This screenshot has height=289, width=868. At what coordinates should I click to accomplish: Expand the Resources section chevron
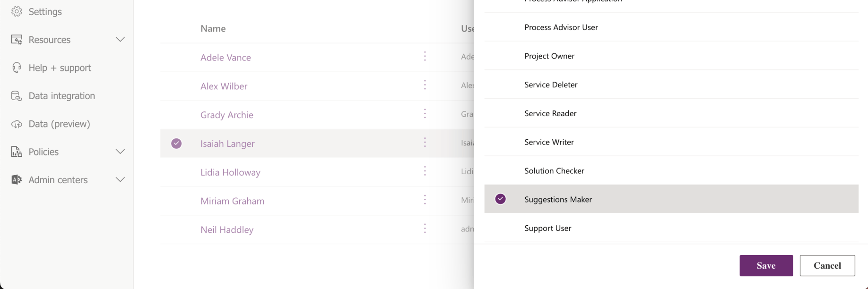(x=120, y=40)
